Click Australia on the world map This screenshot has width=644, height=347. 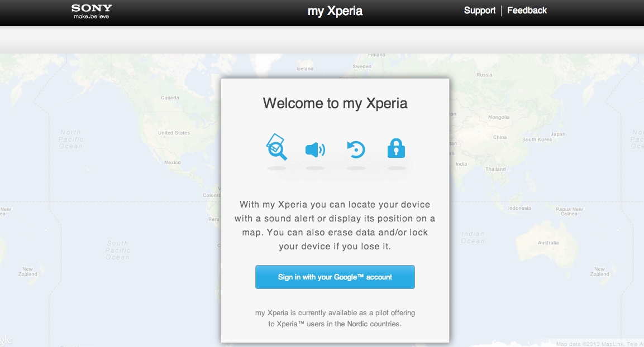tap(548, 243)
